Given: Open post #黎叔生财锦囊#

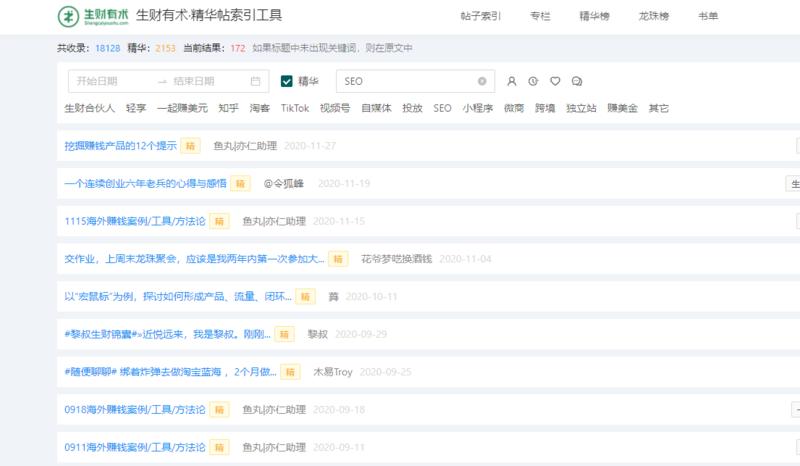Looking at the screenshot, I should (167, 334).
